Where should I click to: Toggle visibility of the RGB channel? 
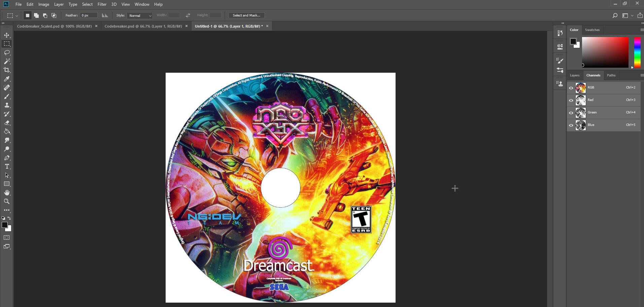click(x=571, y=88)
